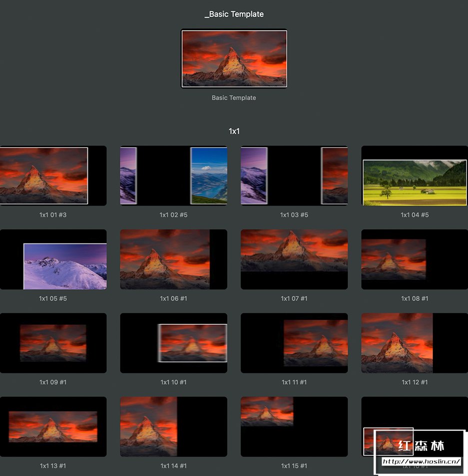Click the "1x1 11 #1" label
The image size is (468, 476).
[294, 382]
